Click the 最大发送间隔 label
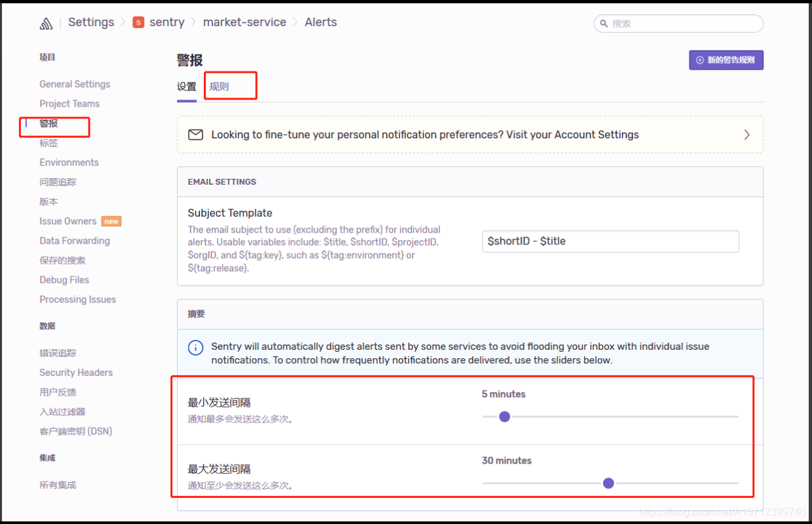 tap(220, 470)
